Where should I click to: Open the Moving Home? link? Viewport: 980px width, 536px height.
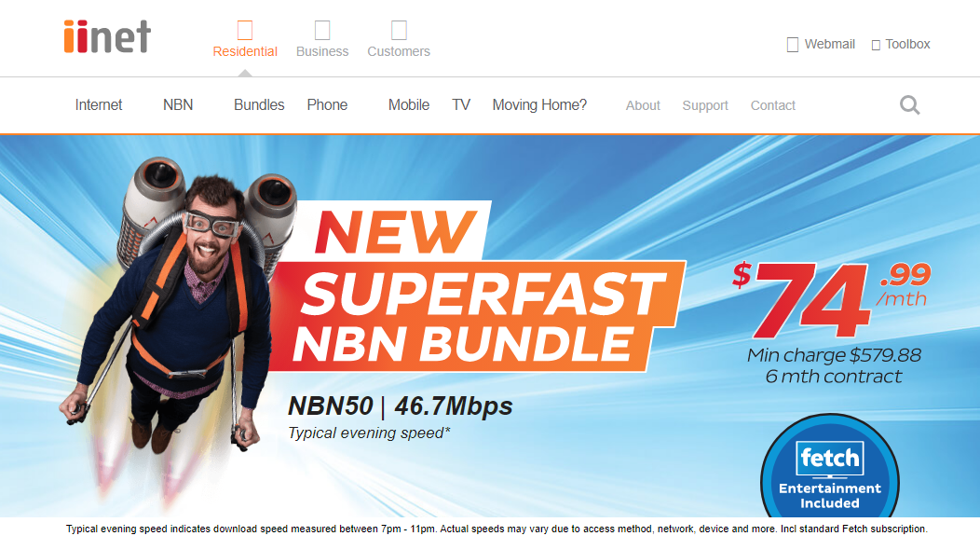coord(540,105)
